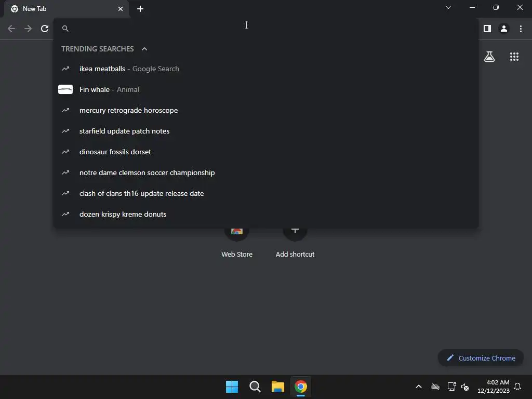This screenshot has width=532, height=399.
Task: Click the Fin whale thumbnail image
Action: (x=65, y=89)
